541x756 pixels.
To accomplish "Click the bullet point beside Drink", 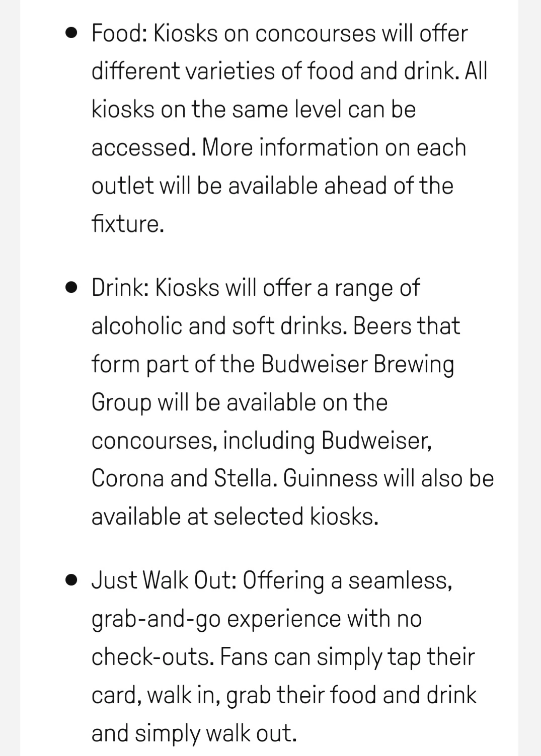I will (71, 288).
